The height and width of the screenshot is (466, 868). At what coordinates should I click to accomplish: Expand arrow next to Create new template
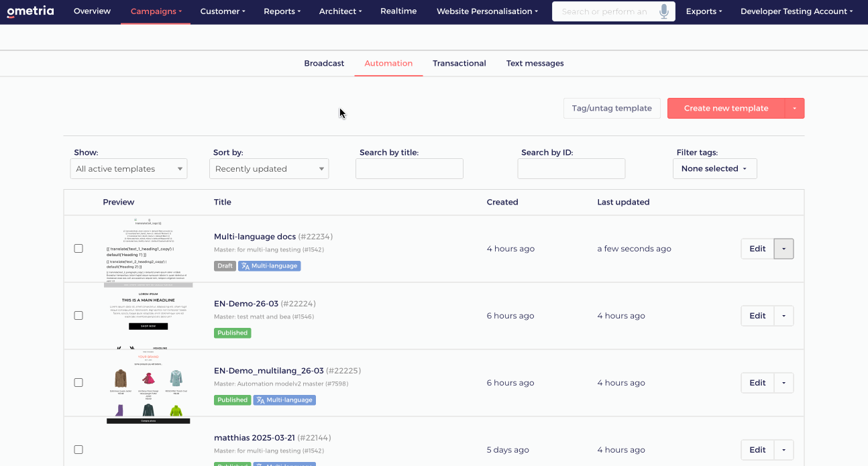click(794, 109)
